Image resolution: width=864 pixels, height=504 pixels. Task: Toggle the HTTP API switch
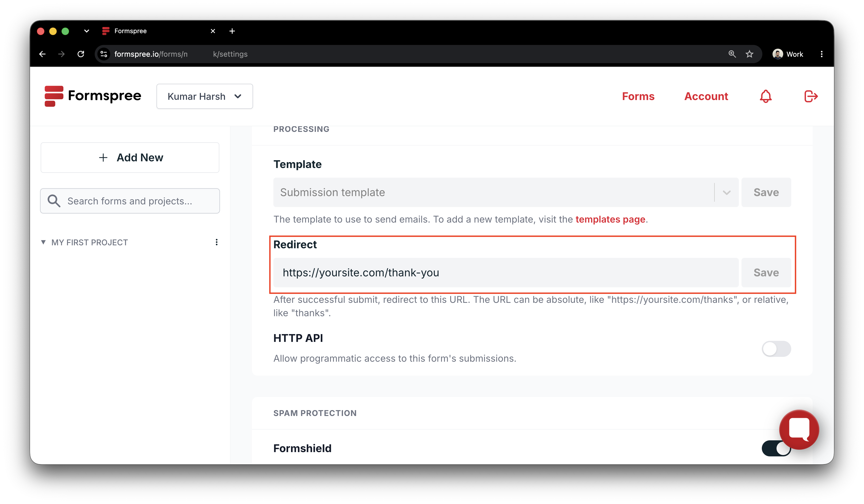click(x=776, y=349)
